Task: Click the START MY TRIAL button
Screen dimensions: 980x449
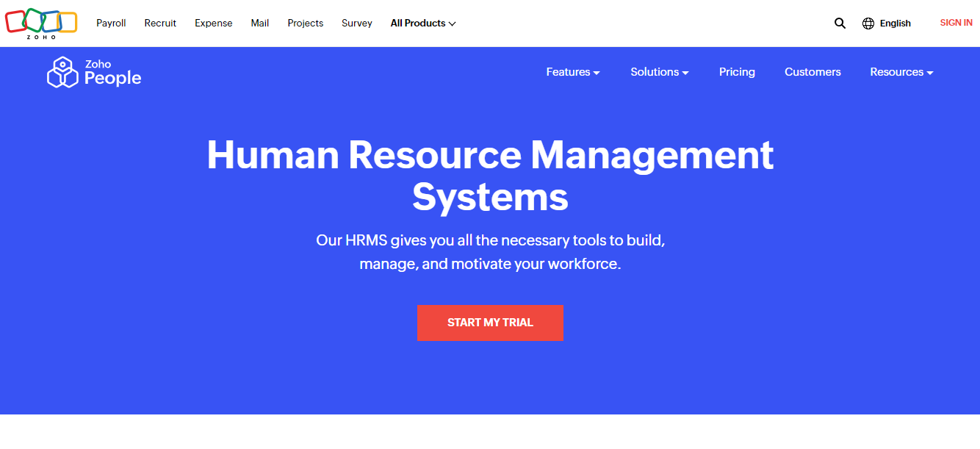Action: coord(490,323)
